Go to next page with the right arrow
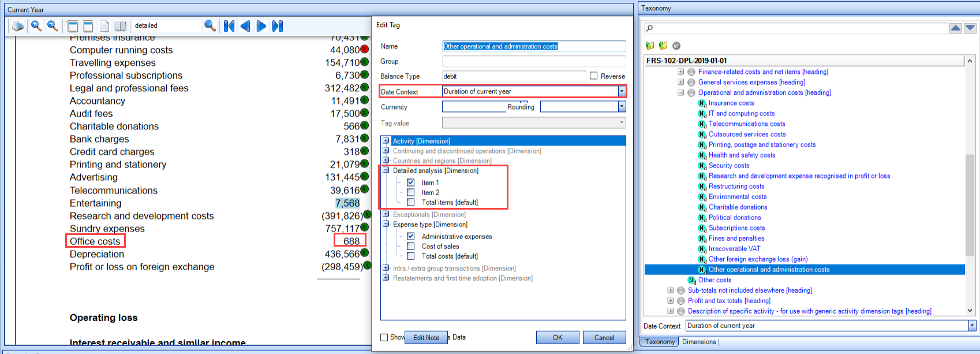 click(x=261, y=26)
